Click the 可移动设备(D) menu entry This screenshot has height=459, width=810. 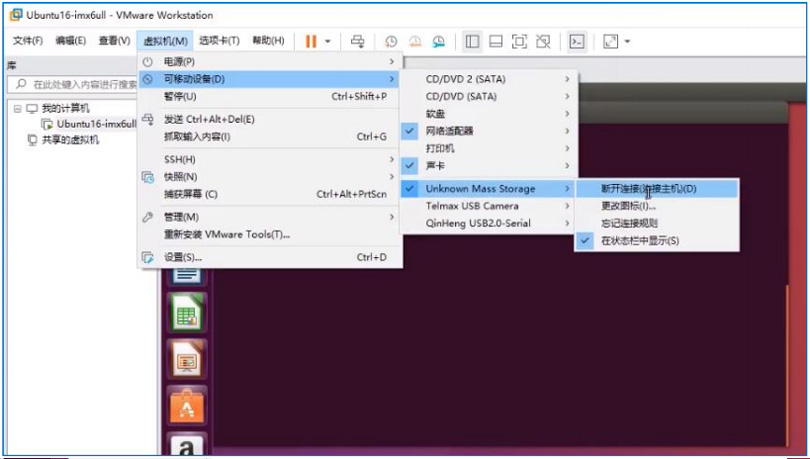pos(270,79)
